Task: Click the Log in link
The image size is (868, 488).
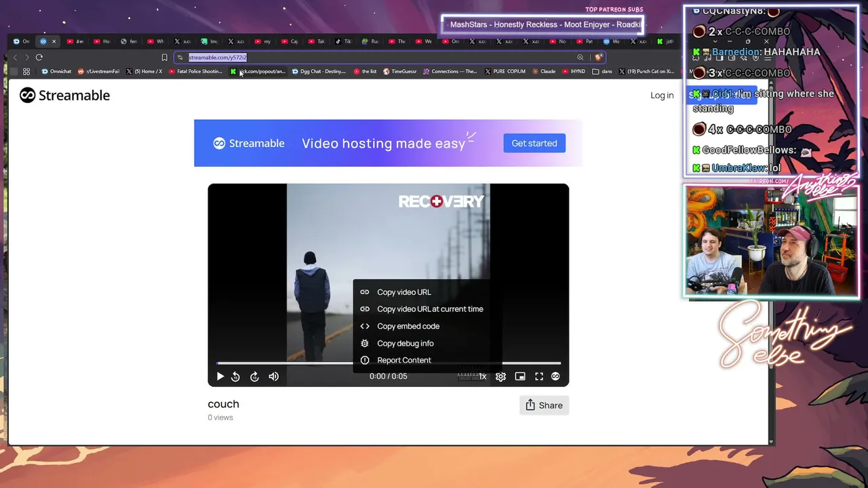Action: point(662,96)
